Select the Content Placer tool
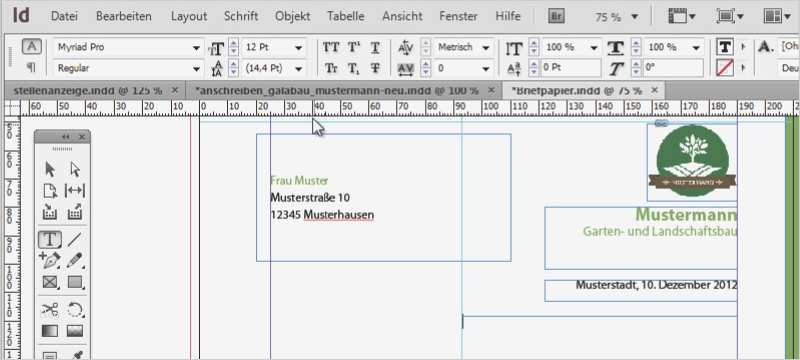The width and height of the screenshot is (800, 360). 75,211
